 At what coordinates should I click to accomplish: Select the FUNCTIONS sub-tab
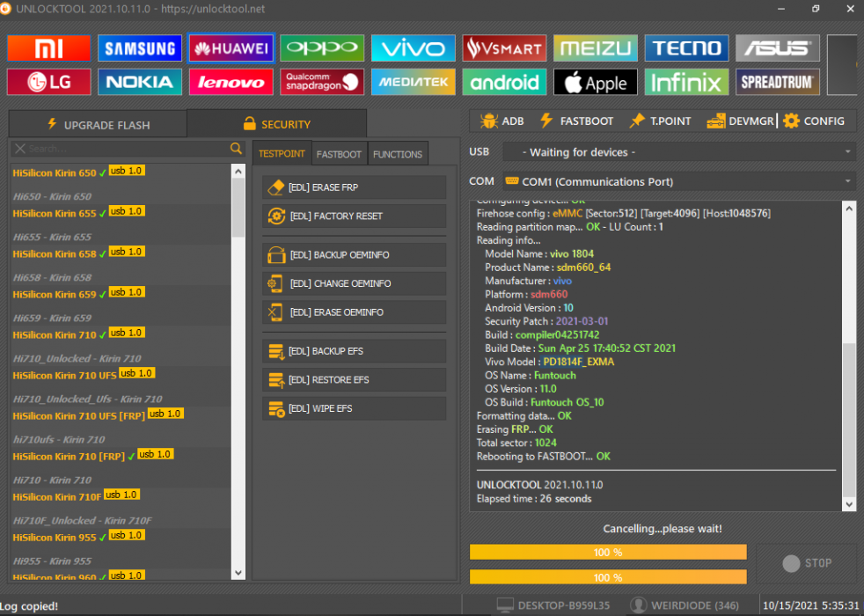(x=398, y=154)
